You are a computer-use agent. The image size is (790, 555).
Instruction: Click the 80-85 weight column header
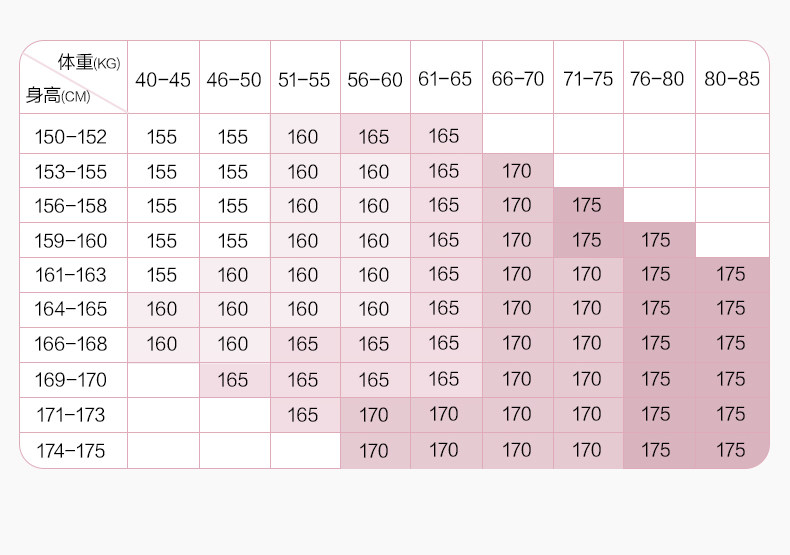coord(731,80)
